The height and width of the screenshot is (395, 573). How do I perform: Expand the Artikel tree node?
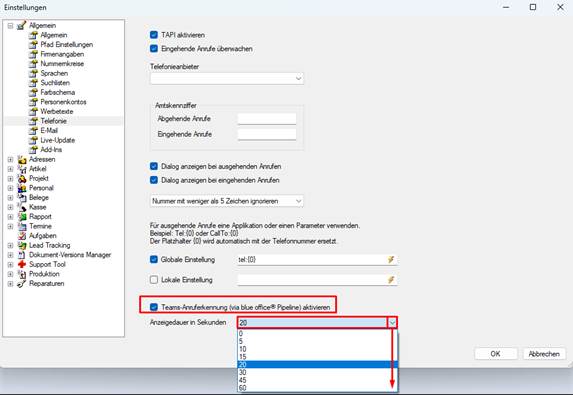coord(10,169)
